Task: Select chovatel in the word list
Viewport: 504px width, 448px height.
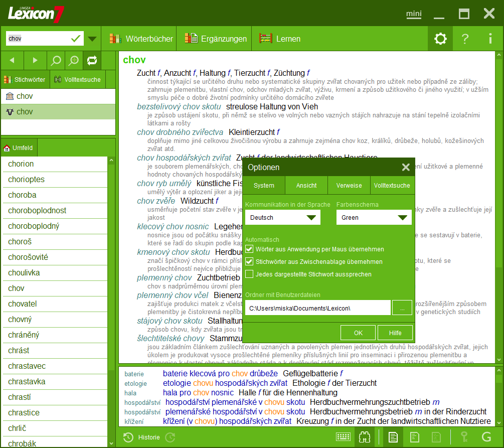Action: (55, 304)
